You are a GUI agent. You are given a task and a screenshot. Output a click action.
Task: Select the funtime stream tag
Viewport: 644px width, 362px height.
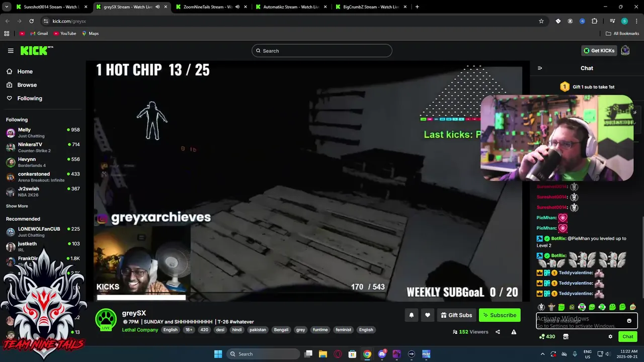click(320, 330)
